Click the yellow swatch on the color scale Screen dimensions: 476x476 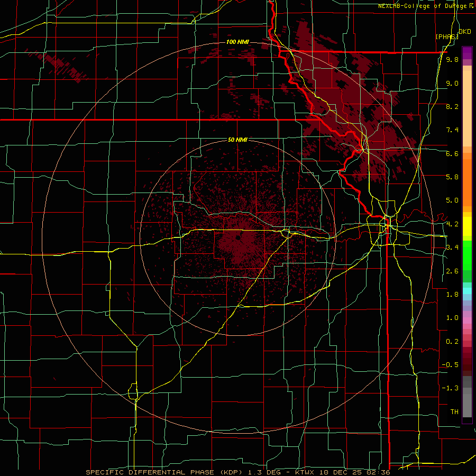click(x=467, y=226)
